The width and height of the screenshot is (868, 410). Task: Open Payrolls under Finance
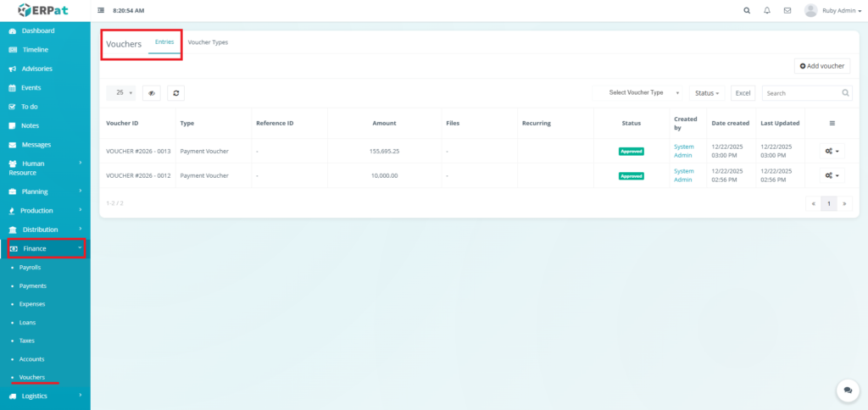tap(30, 267)
